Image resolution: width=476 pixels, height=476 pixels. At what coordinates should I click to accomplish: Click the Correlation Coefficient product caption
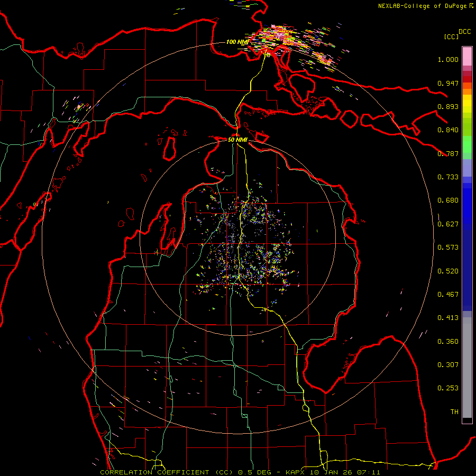pyautogui.click(x=240, y=472)
